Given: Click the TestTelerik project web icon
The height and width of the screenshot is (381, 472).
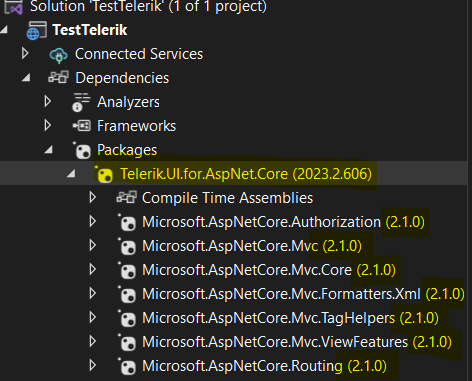Looking at the screenshot, I should click(37, 30).
